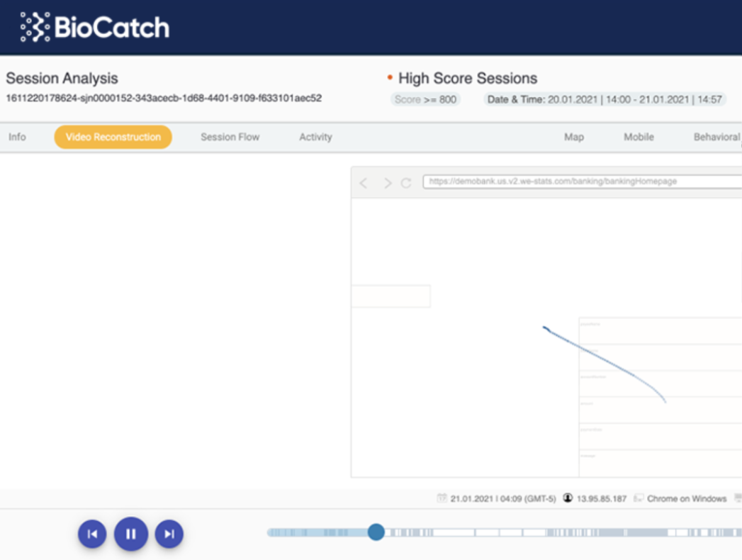Open the Behavioral tab
This screenshot has width=742, height=560.
coord(717,137)
